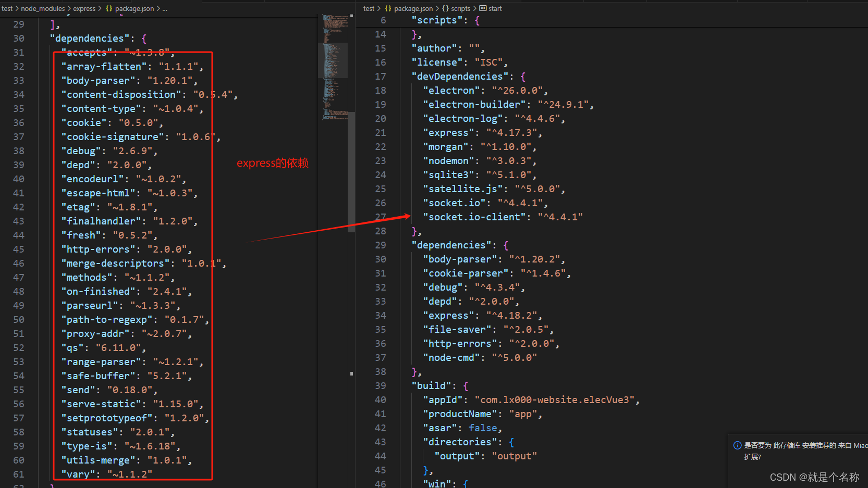Click the "serve-static" line
The image size is (868, 488).
132,404
